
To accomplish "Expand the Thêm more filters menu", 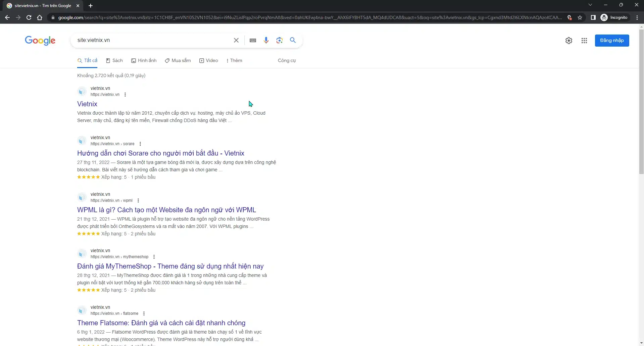I will tap(234, 60).
